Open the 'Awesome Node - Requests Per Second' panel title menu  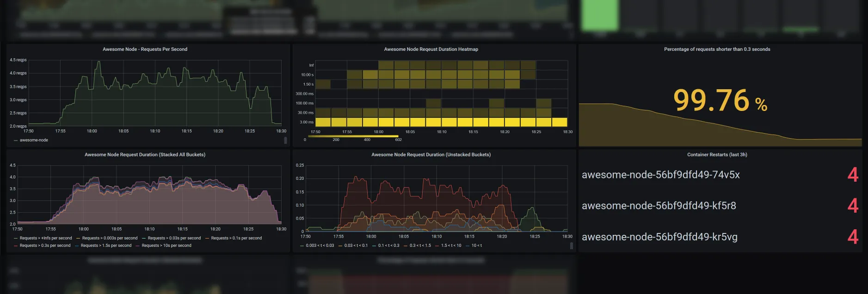pyautogui.click(x=145, y=49)
